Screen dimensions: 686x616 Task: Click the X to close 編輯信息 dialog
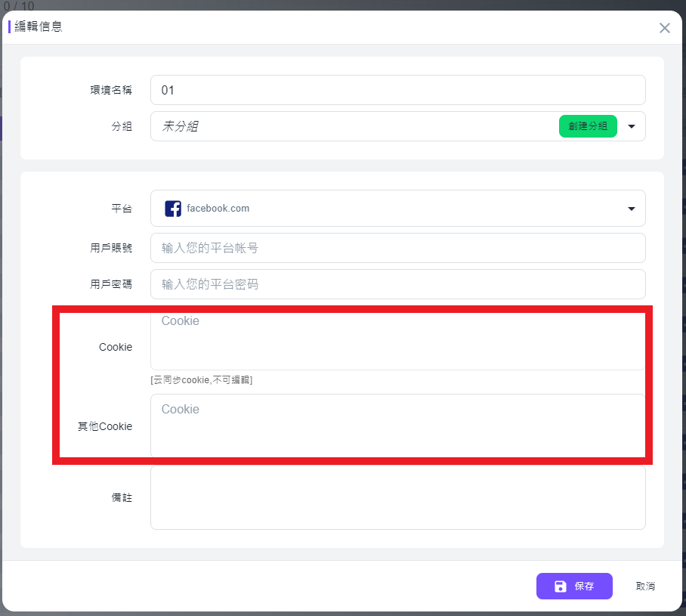coord(664,28)
